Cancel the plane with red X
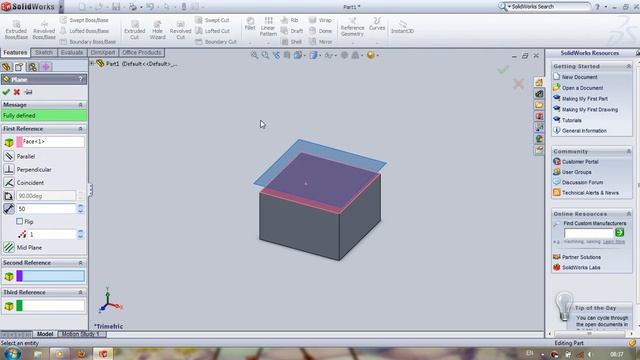640x360 pixels. 17,92
